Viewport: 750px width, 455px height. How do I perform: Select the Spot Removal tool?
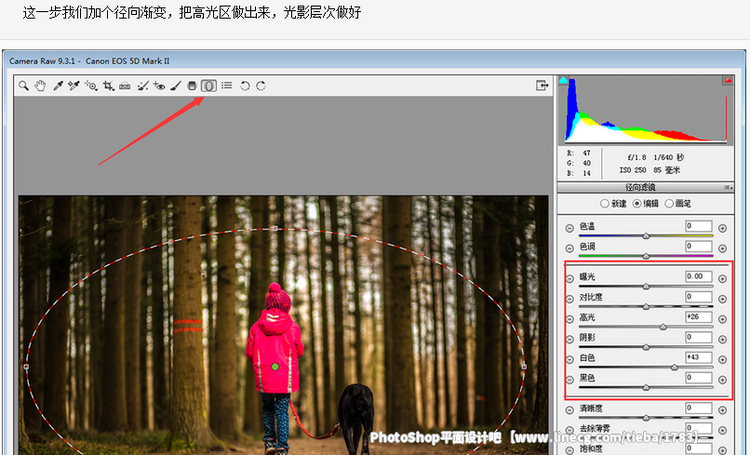pyautogui.click(x=143, y=86)
